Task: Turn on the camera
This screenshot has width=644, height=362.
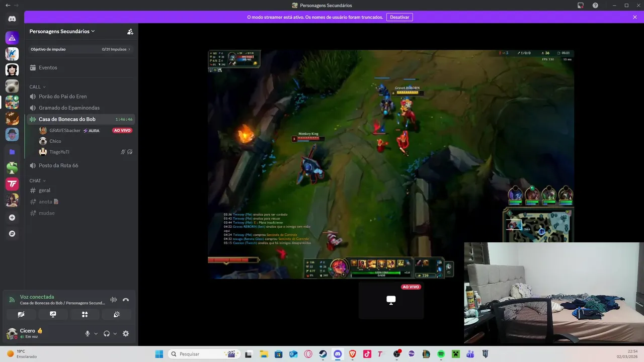Action: click(21, 314)
